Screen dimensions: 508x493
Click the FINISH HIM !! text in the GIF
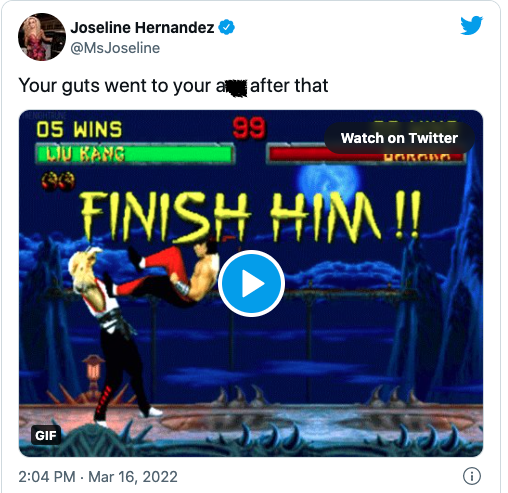click(x=251, y=217)
